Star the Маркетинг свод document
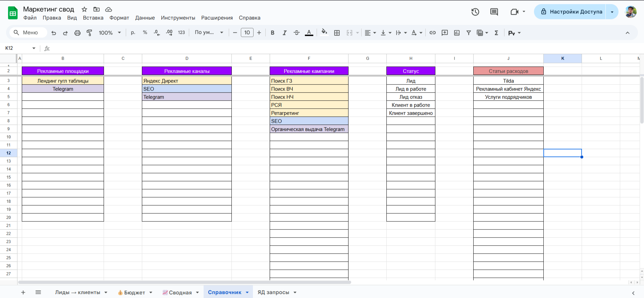This screenshot has height=298, width=644. pos(85,9)
